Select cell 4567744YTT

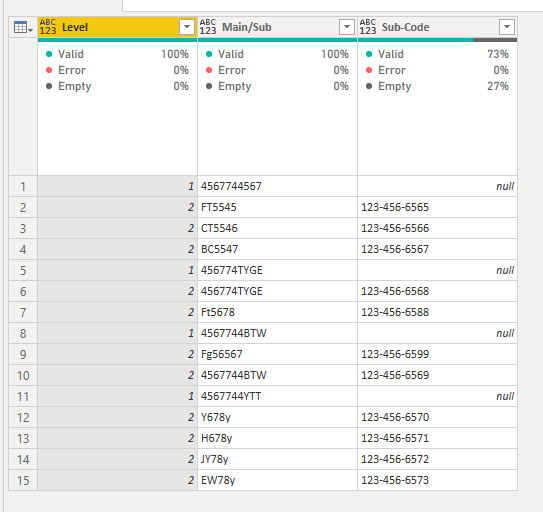(277, 396)
